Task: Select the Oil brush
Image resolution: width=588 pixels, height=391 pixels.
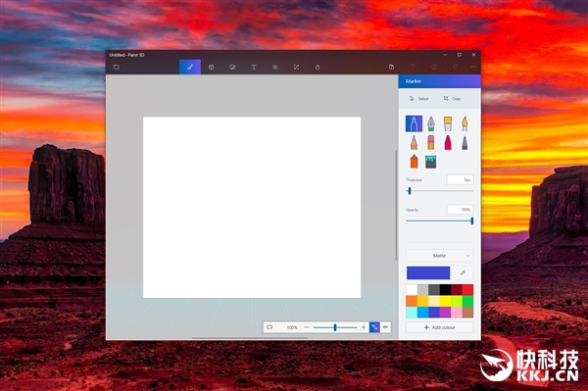Action: pos(448,123)
